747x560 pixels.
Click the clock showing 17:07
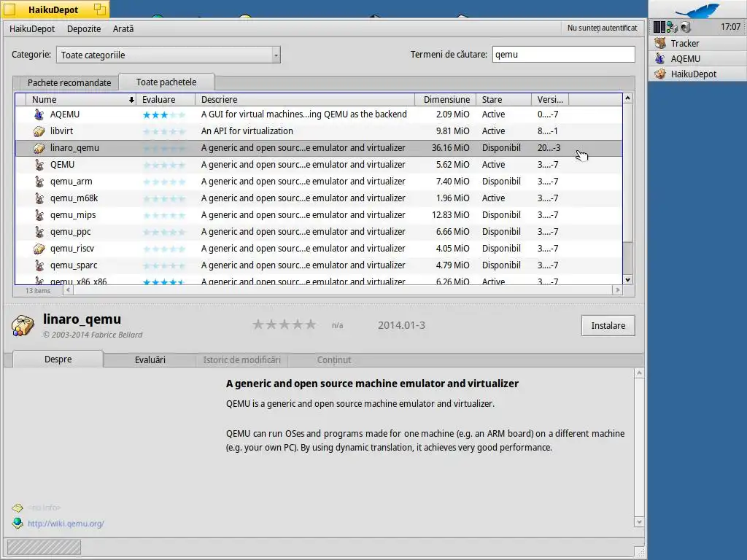730,27
